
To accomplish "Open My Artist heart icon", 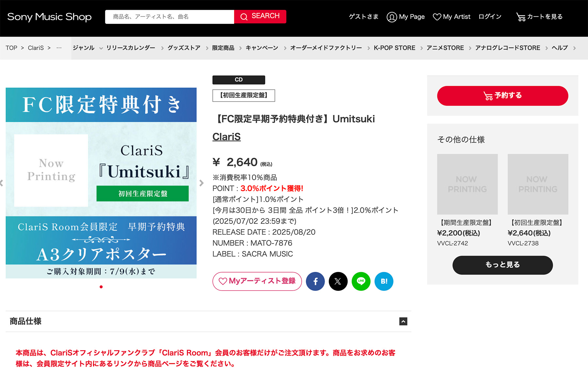I will [x=437, y=17].
